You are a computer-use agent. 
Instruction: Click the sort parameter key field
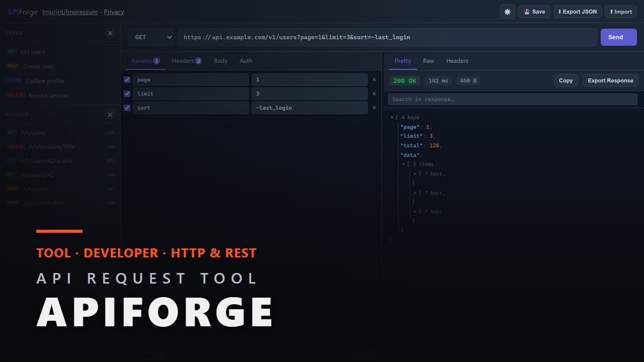click(191, 108)
